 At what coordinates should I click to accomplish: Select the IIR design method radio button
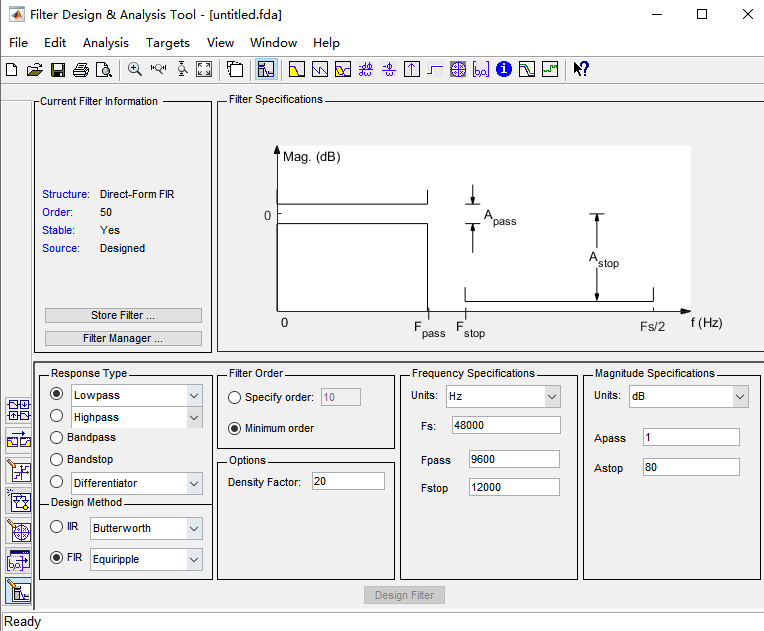pos(57,527)
